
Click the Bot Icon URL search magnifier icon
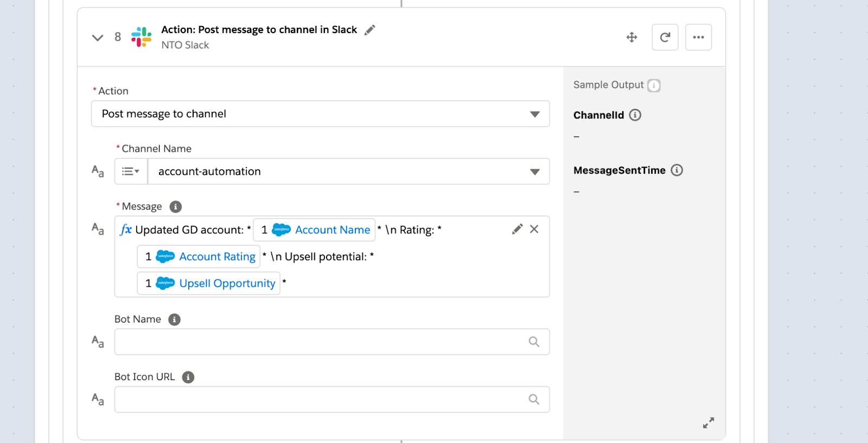[534, 400]
